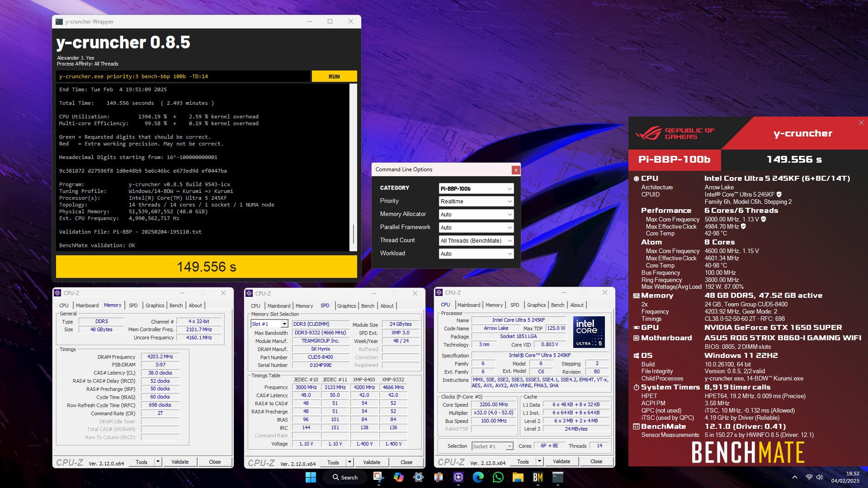Click Tools button in CPU-Z CPU window
Image resolution: width=868 pixels, height=488 pixels.
pyautogui.click(x=523, y=461)
